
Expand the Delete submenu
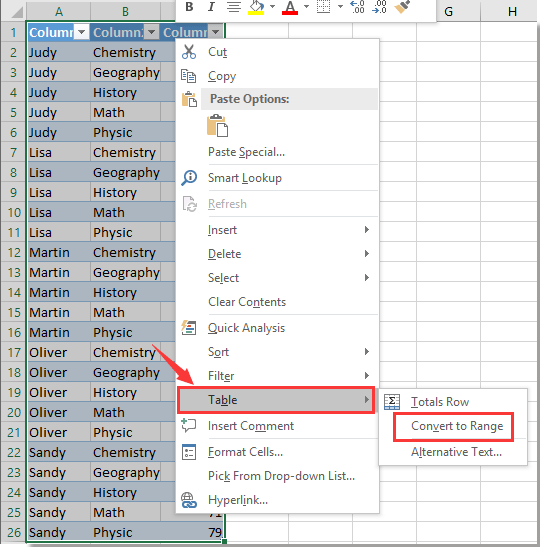pyautogui.click(x=277, y=254)
